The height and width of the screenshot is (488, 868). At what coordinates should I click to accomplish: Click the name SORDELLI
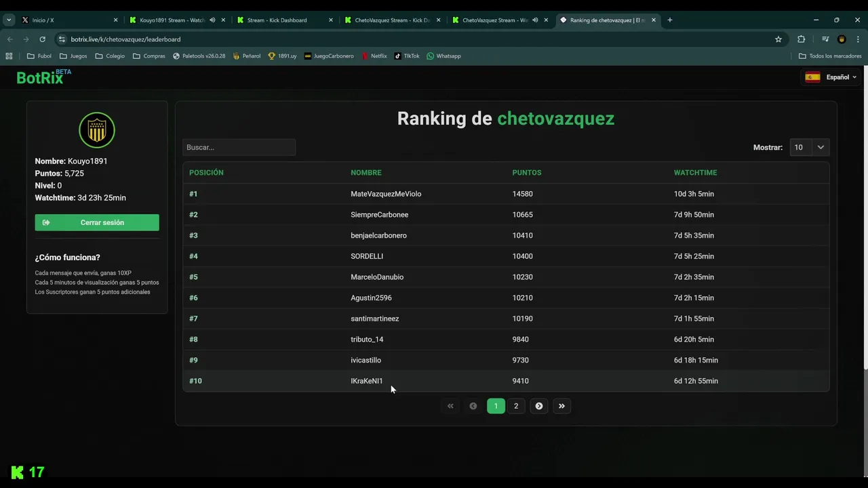coord(367,256)
